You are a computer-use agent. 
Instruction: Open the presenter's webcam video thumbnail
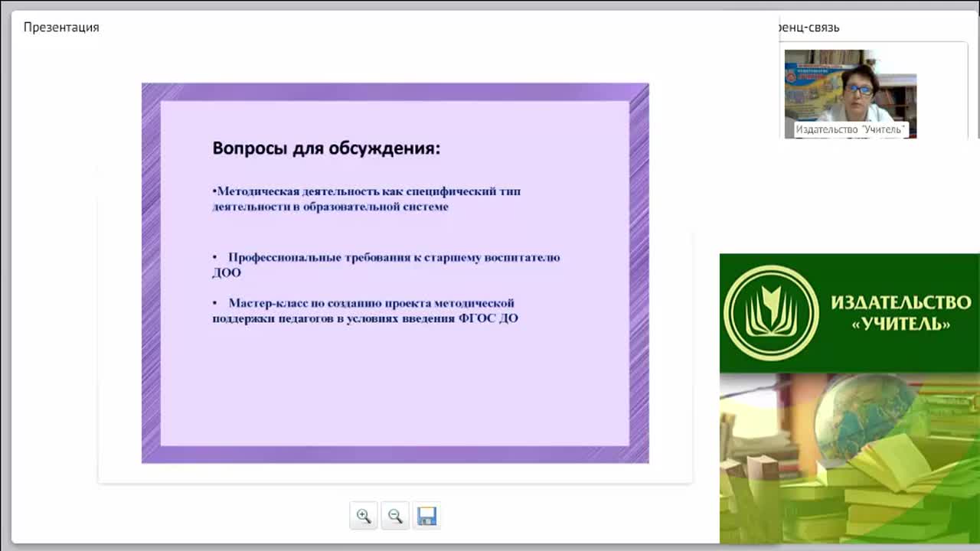pos(851,93)
